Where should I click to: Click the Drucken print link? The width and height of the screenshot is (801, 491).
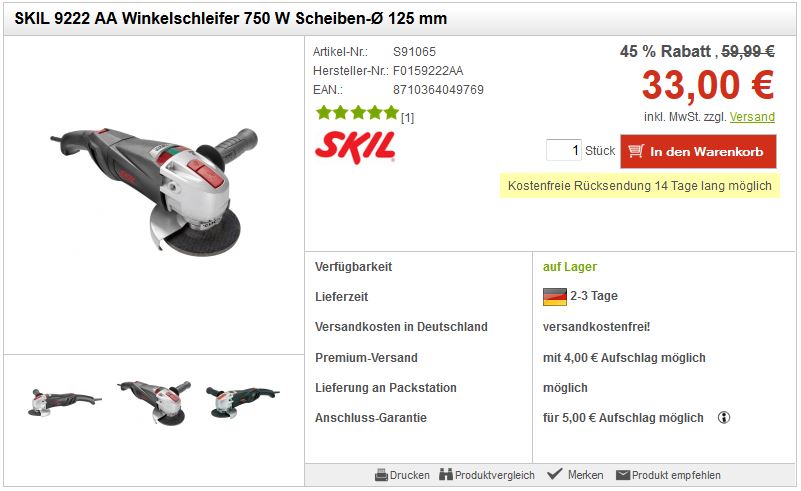409,475
